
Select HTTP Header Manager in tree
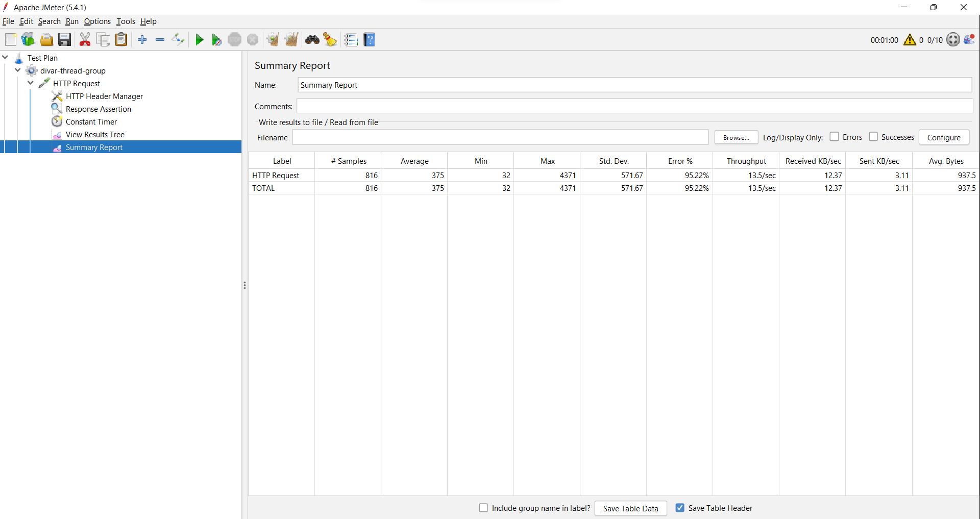coord(104,96)
